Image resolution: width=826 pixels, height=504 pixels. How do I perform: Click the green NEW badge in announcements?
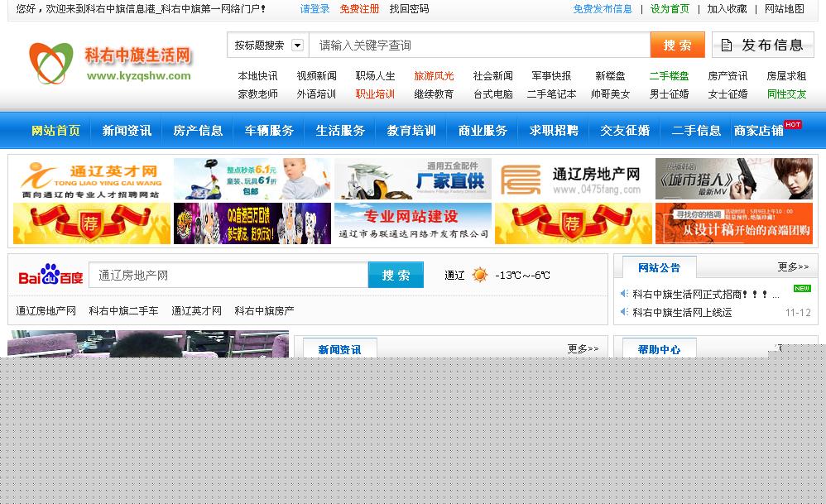(801, 289)
